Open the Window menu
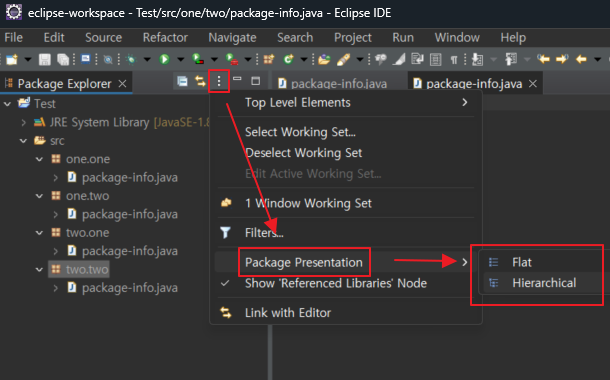Viewport: 610px width, 380px height. coord(457,38)
